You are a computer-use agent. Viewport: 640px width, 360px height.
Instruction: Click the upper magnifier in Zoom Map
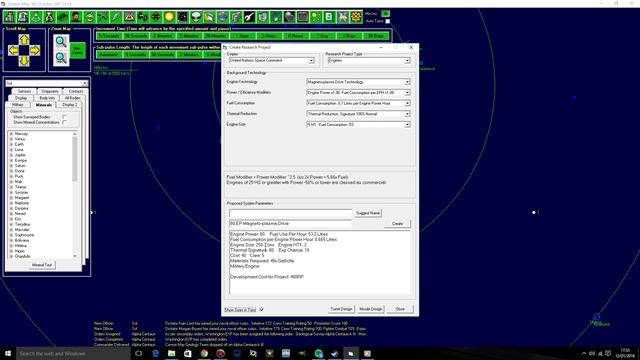[x=61, y=41]
